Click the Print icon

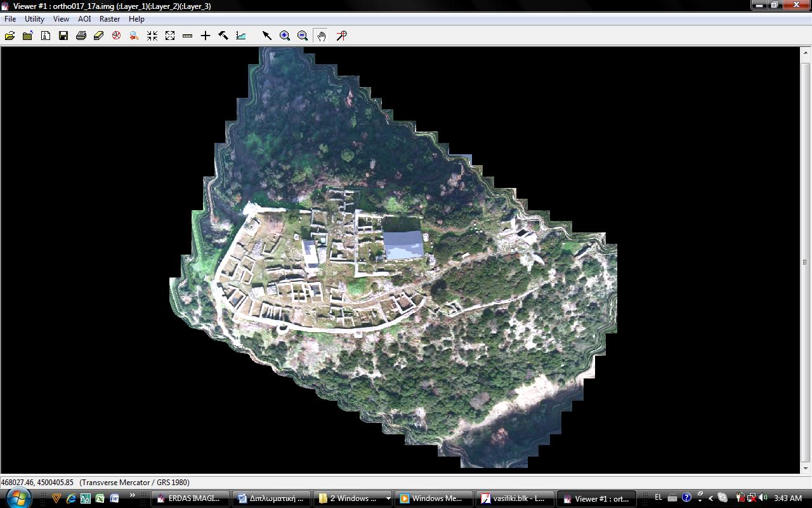81,36
